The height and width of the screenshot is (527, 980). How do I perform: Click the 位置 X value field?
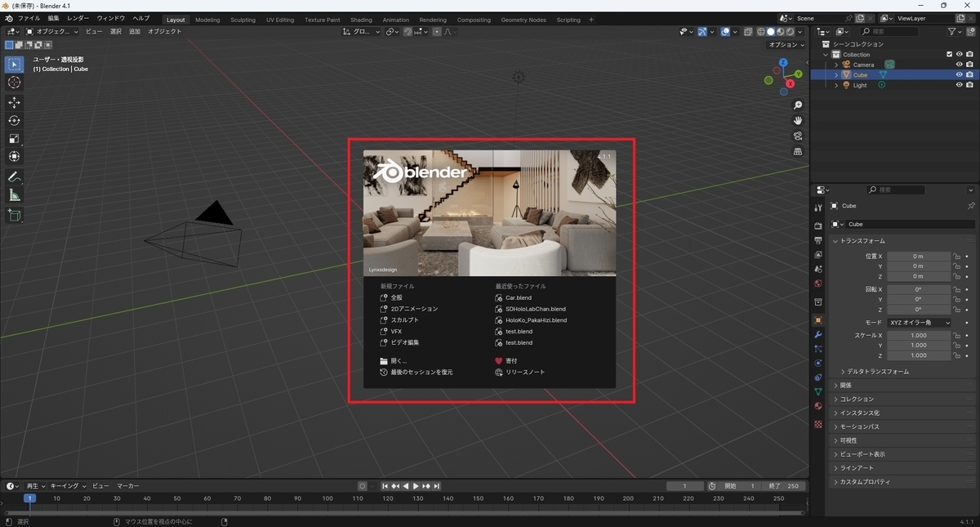[x=919, y=257]
